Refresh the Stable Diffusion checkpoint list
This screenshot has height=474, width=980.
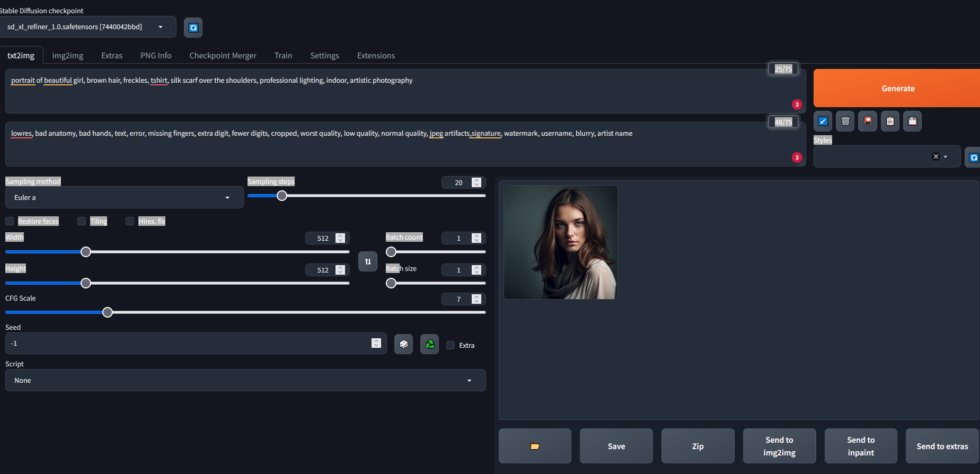193,28
